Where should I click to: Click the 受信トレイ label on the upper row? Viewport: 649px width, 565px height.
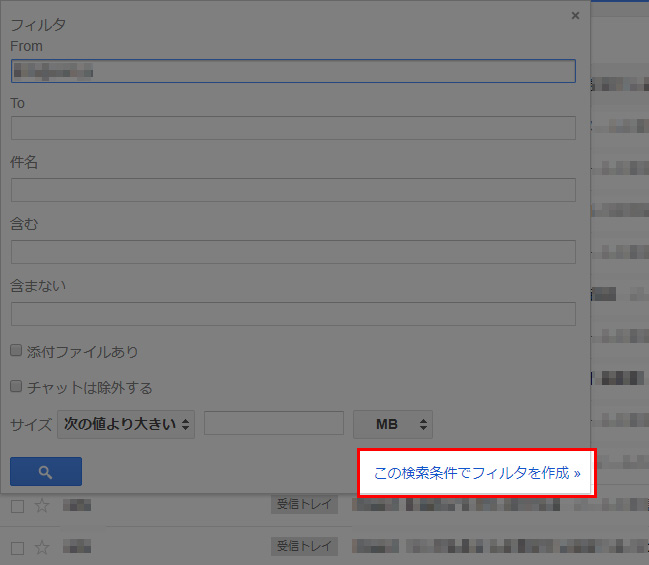click(304, 506)
